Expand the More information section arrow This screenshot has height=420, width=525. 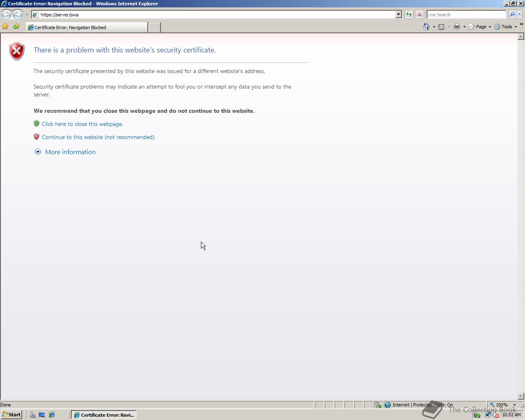38,152
